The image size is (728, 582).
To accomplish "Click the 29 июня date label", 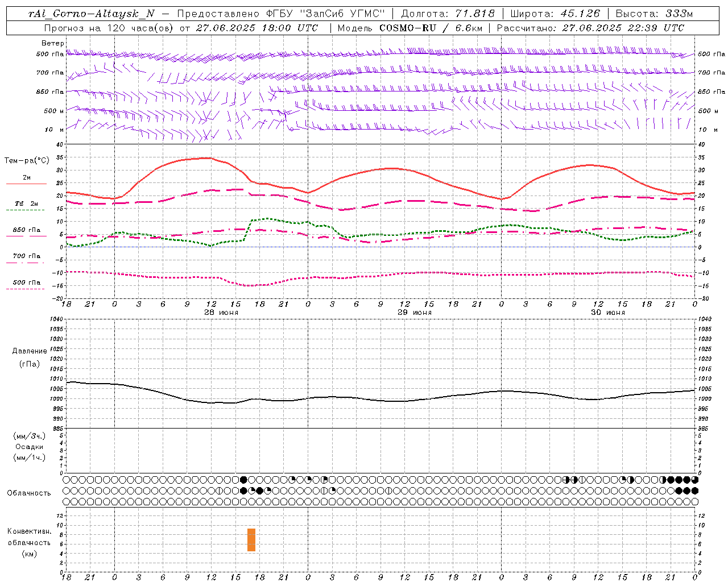I will tap(415, 313).
